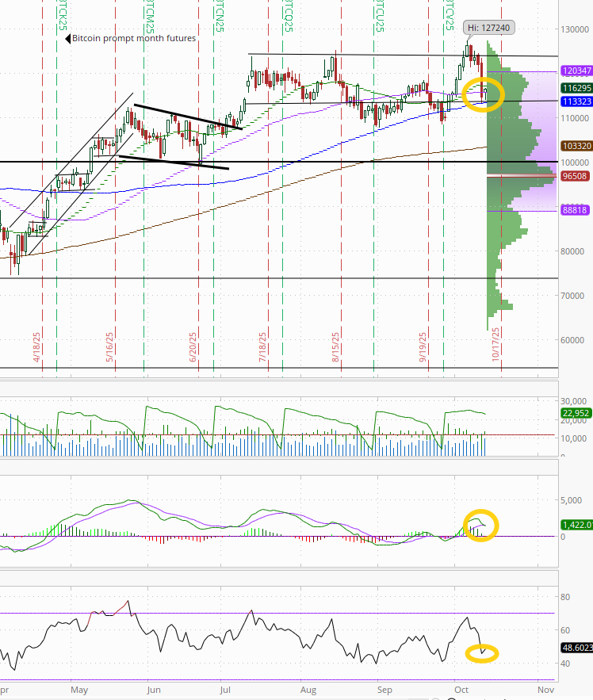Click the Oct label on time axis
The width and height of the screenshot is (593, 700).
(461, 690)
